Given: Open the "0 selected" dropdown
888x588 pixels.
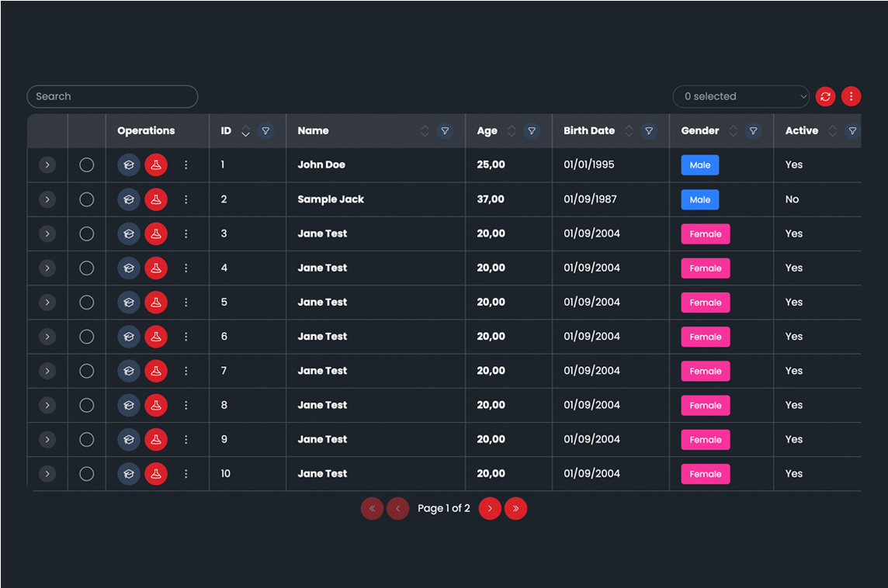Looking at the screenshot, I should click(x=741, y=96).
